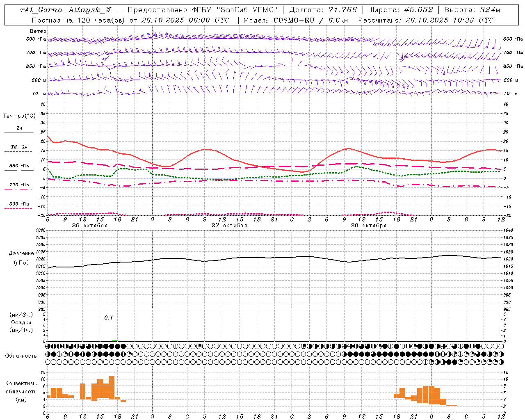Click the provider text ФГБУ "ЗапСиб УГМС"
This screenshot has width=525, height=420.
[235, 10]
